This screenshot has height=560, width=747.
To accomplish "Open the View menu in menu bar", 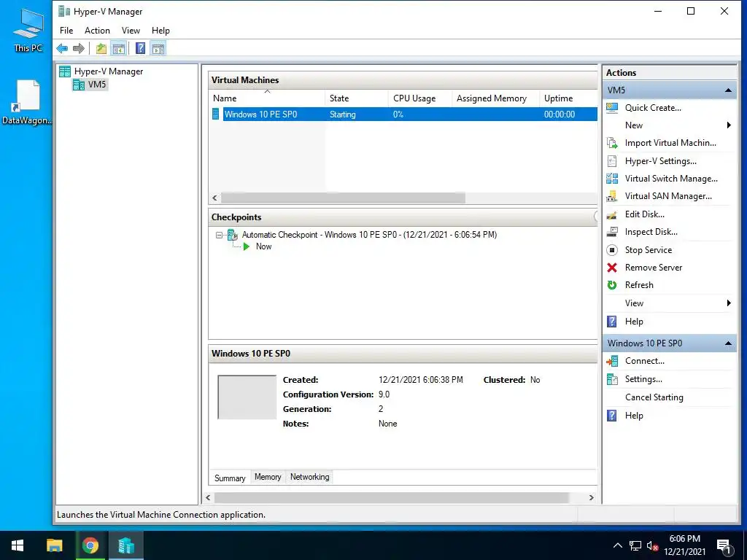I will click(x=131, y=31).
